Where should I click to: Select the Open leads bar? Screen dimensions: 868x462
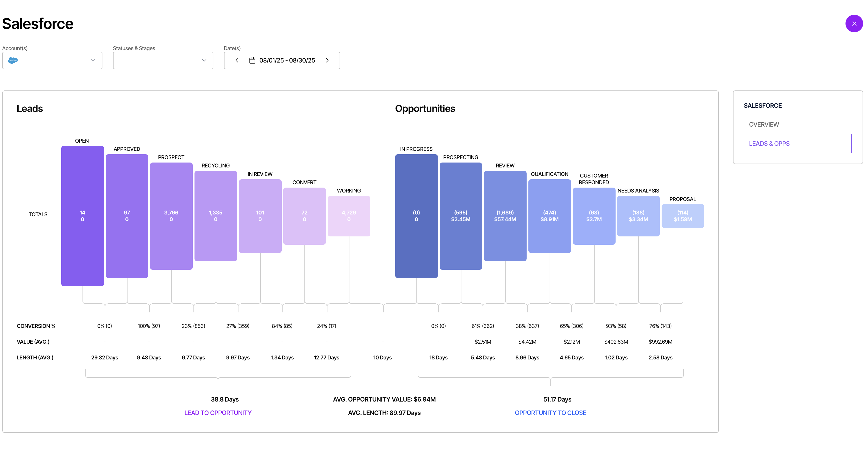83,216
